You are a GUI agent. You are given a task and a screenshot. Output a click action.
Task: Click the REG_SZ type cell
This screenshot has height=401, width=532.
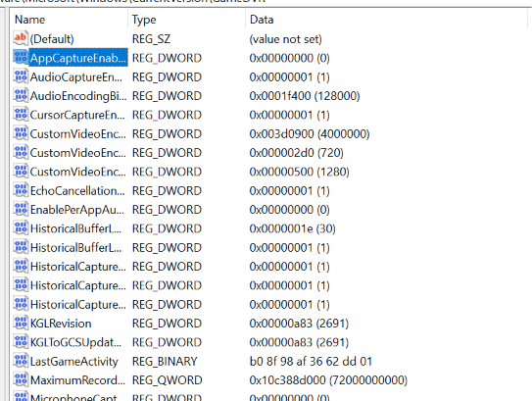point(151,39)
